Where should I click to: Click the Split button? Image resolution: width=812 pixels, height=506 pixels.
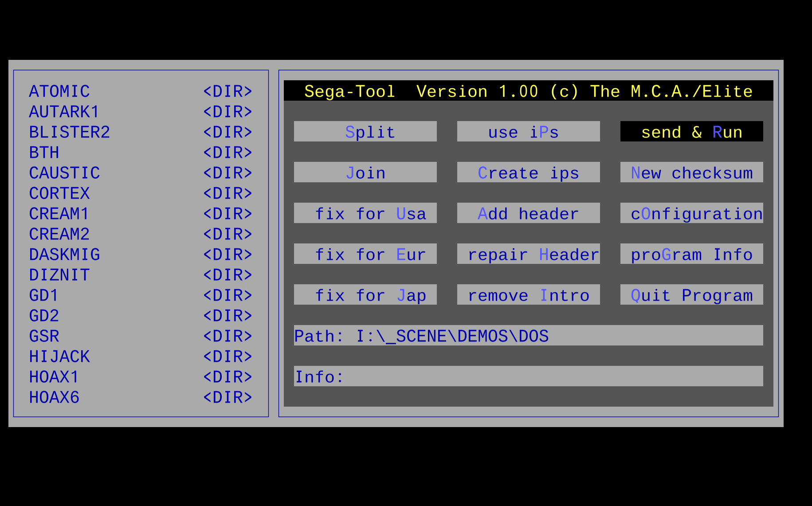click(365, 132)
